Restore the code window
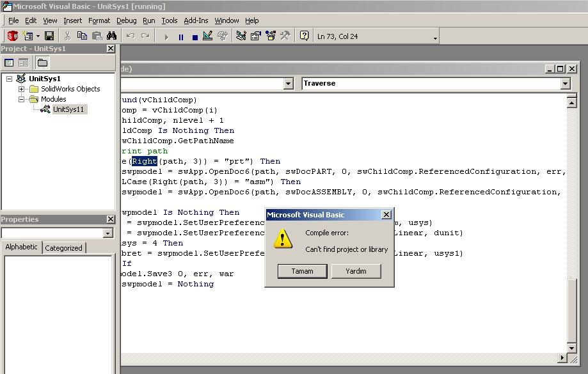The height and width of the screenshot is (374, 588). point(560,69)
